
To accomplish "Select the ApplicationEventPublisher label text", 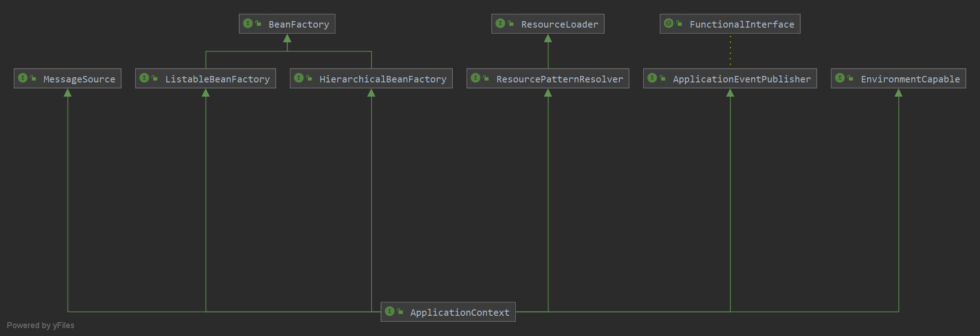I will click(742, 79).
